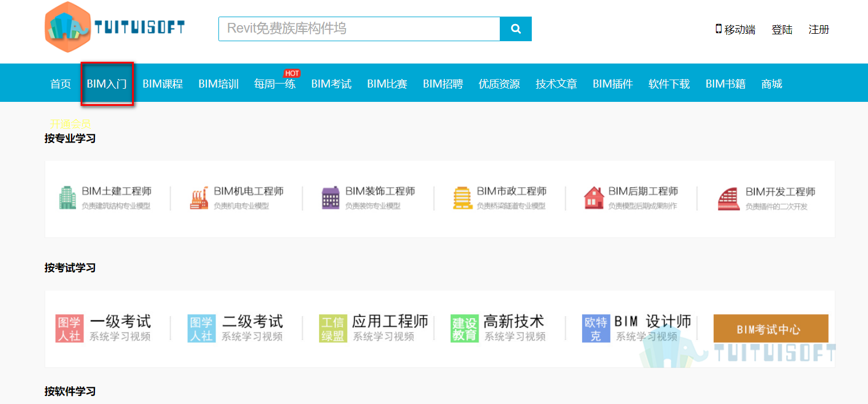Click the red HOT badge over 每周一练
Viewport: 868px width, 404px height.
292,73
